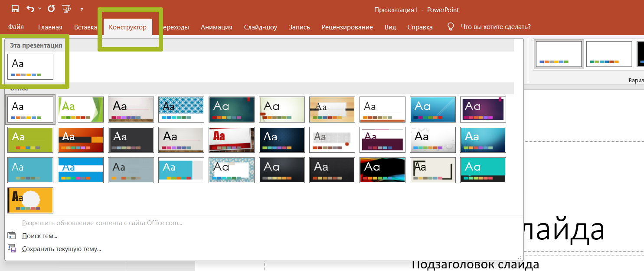
Task: Switch to the Главная tab
Action: click(x=50, y=27)
